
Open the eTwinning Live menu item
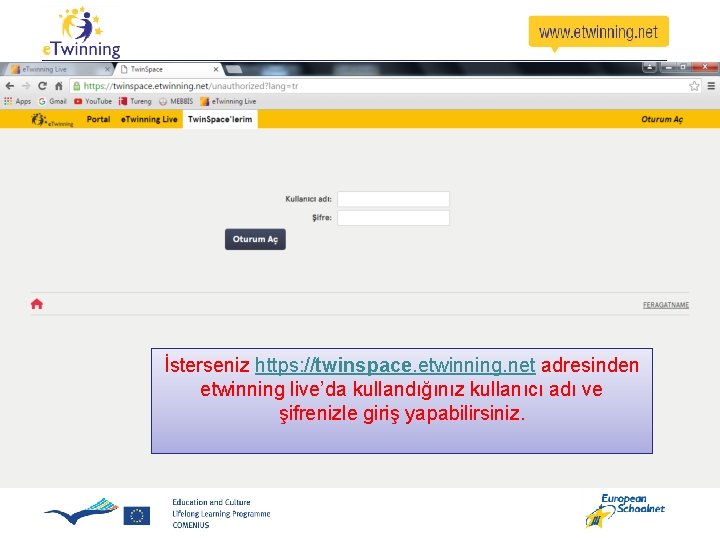tap(149, 119)
